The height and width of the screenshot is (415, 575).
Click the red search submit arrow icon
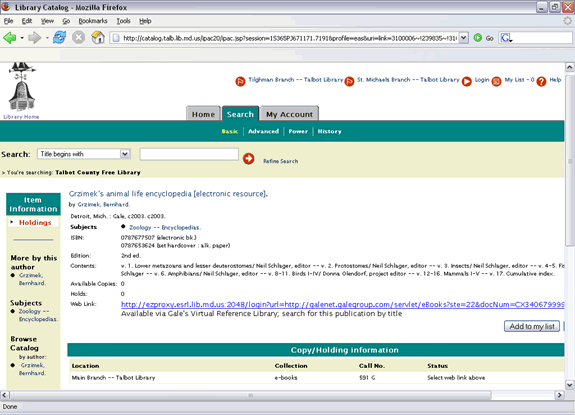pyautogui.click(x=249, y=158)
